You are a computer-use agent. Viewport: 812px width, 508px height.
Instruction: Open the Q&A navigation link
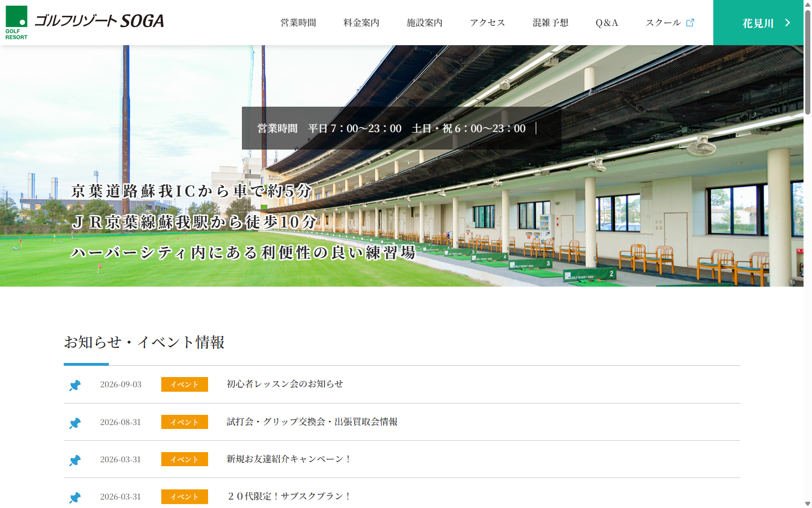(x=607, y=23)
